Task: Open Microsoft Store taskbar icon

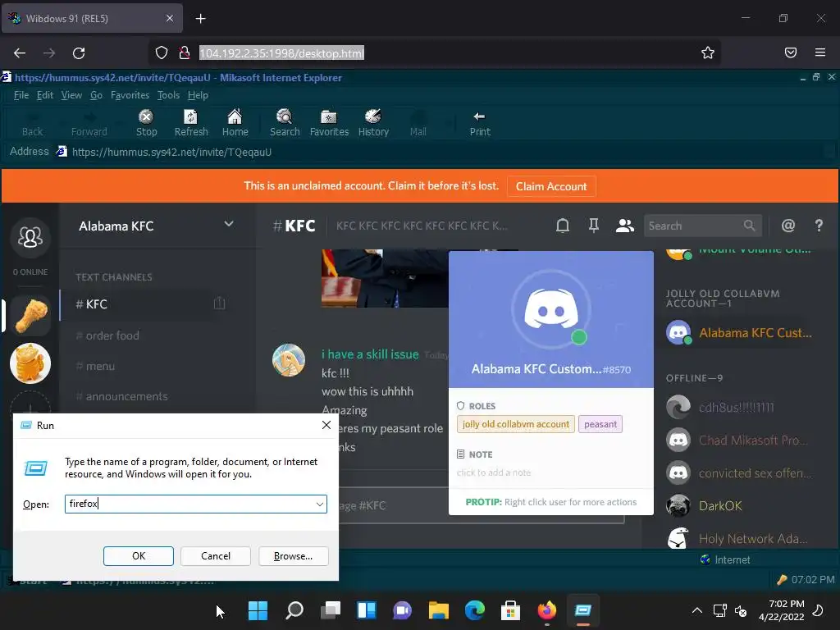Action: click(510, 610)
